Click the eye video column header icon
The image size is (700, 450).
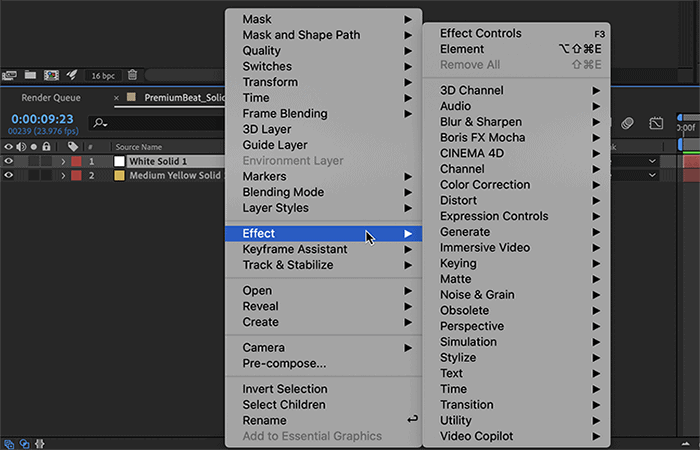[x=8, y=146]
